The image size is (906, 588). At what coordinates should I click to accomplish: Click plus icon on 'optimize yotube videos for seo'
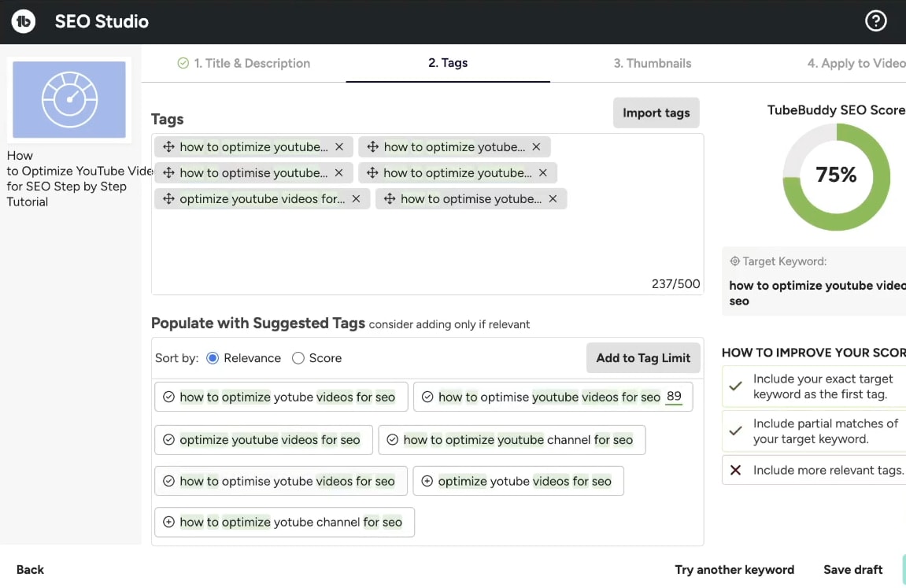427,481
